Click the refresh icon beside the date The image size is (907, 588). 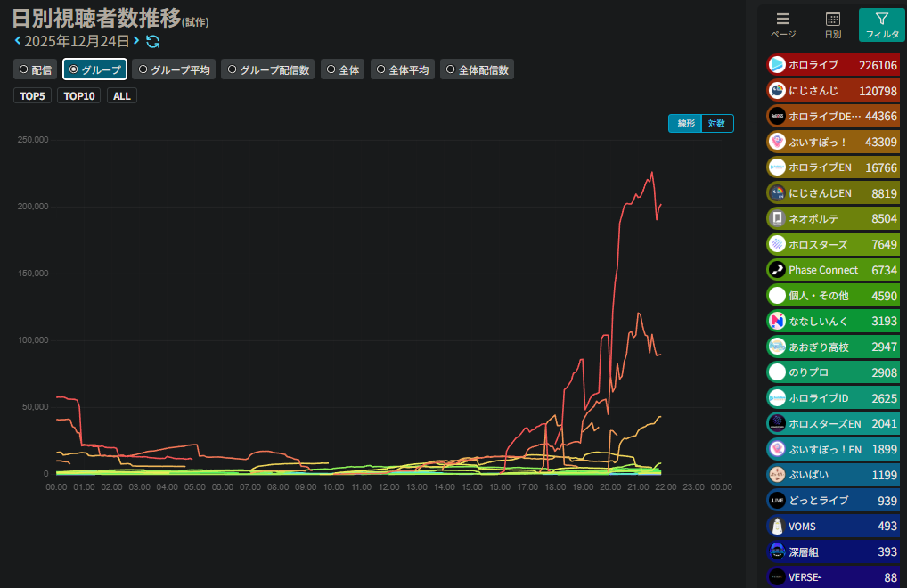pyautogui.click(x=152, y=41)
